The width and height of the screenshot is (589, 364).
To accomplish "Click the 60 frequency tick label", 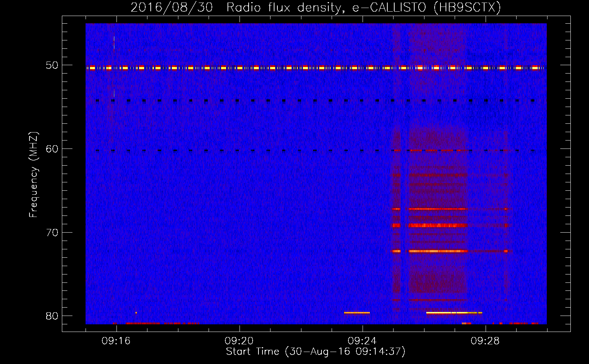I will pos(52,149).
